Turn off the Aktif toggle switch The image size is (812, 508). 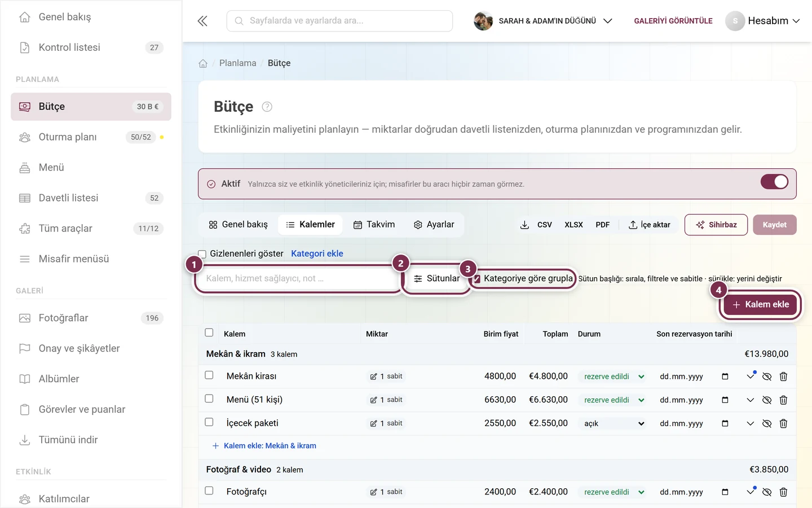(x=774, y=182)
